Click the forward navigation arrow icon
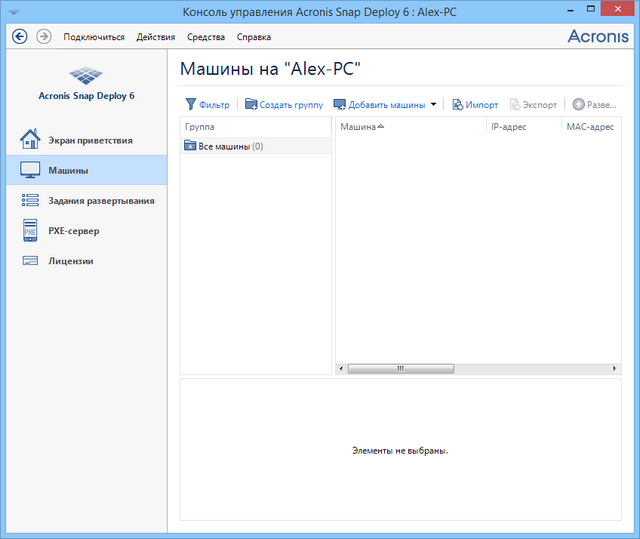 pos(43,36)
